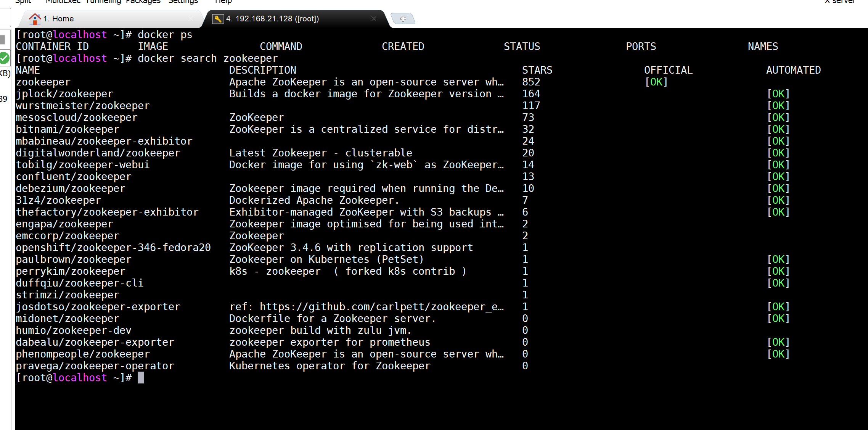Select the official zookeeper image row

(434, 82)
